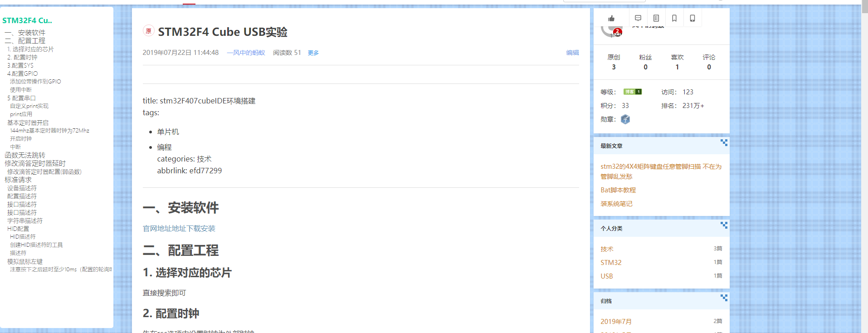Image resolution: width=868 pixels, height=333 pixels.
Task: Jump to 自定义print实现 in outline
Action: [x=29, y=106]
